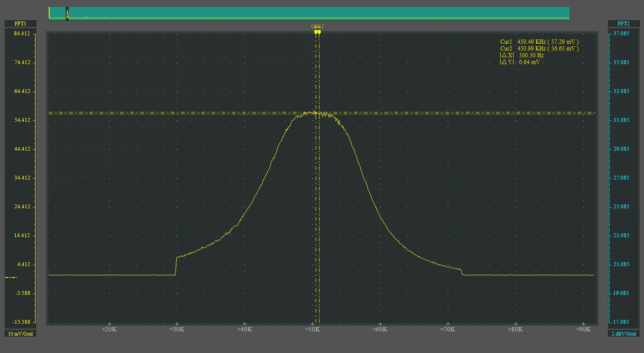This screenshot has width=644, height=353.
Task: Click the 84.412 value on FFT1 axis
Action: [x=22, y=34]
